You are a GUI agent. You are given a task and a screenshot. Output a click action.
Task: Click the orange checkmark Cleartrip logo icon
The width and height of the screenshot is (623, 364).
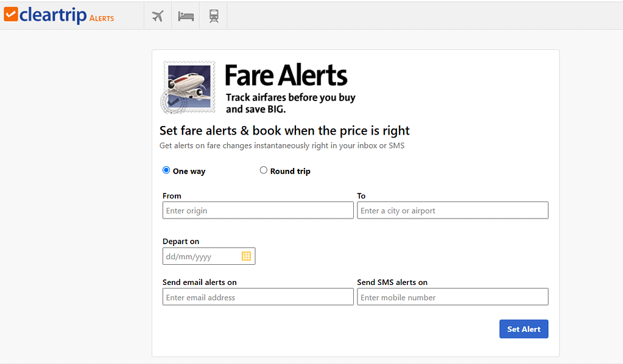[x=11, y=14]
